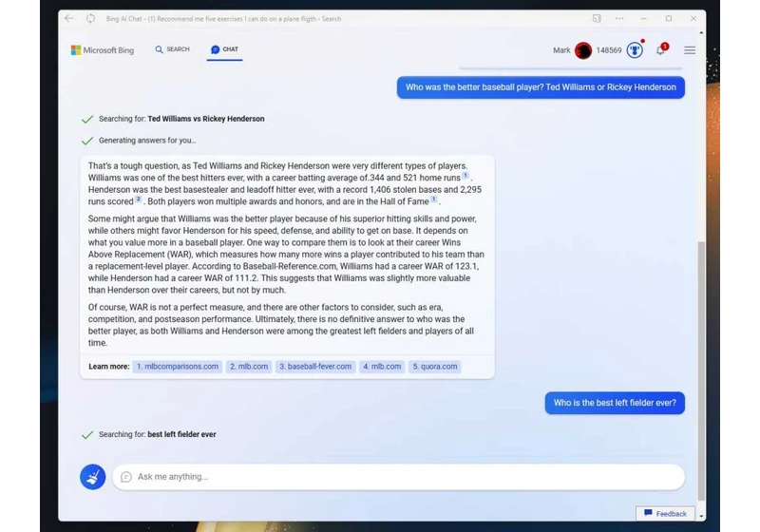Viewport: 760px width, 532px height.
Task: Click the Ted Williams or Rickey Henderson message
Action: point(541,87)
